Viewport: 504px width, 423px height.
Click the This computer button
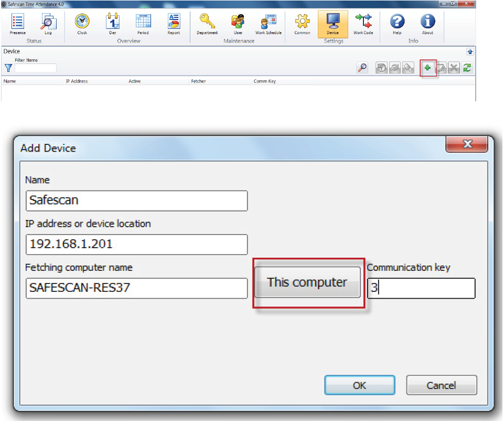pyautogui.click(x=308, y=282)
